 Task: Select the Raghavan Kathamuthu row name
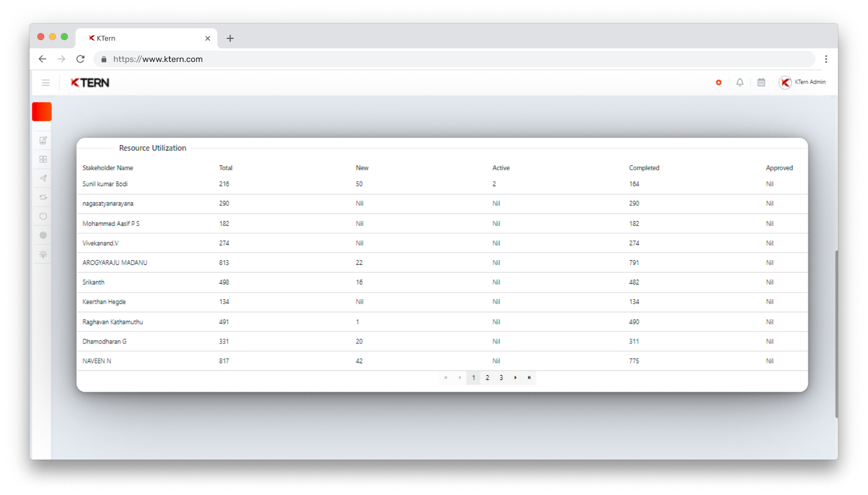[x=113, y=322]
